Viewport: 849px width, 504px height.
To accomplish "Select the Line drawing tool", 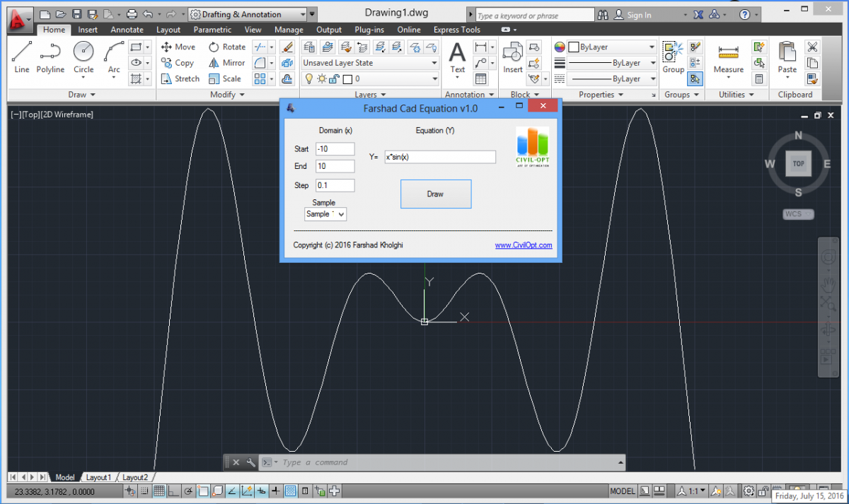I will click(x=22, y=55).
